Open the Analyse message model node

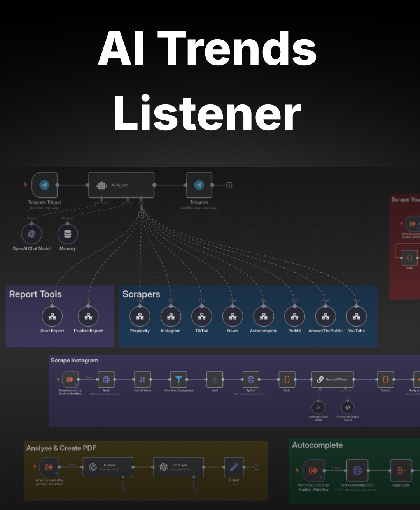click(108, 467)
